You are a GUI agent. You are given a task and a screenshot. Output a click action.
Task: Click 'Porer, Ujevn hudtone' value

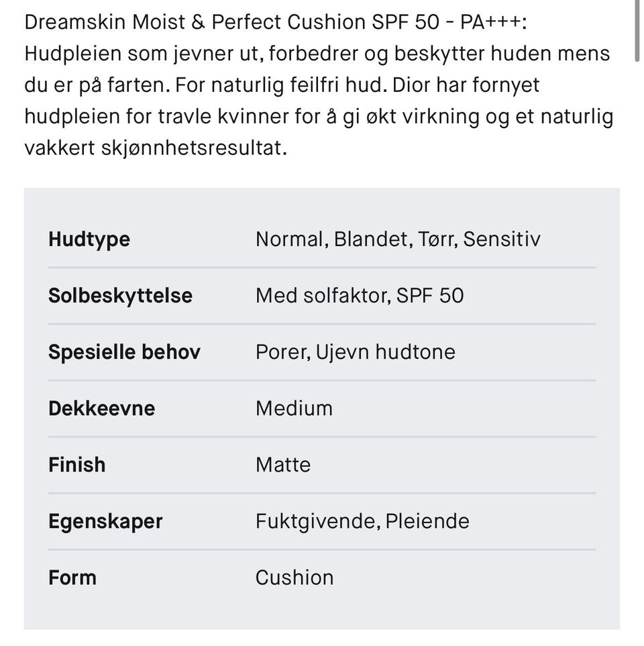pyautogui.click(x=355, y=352)
